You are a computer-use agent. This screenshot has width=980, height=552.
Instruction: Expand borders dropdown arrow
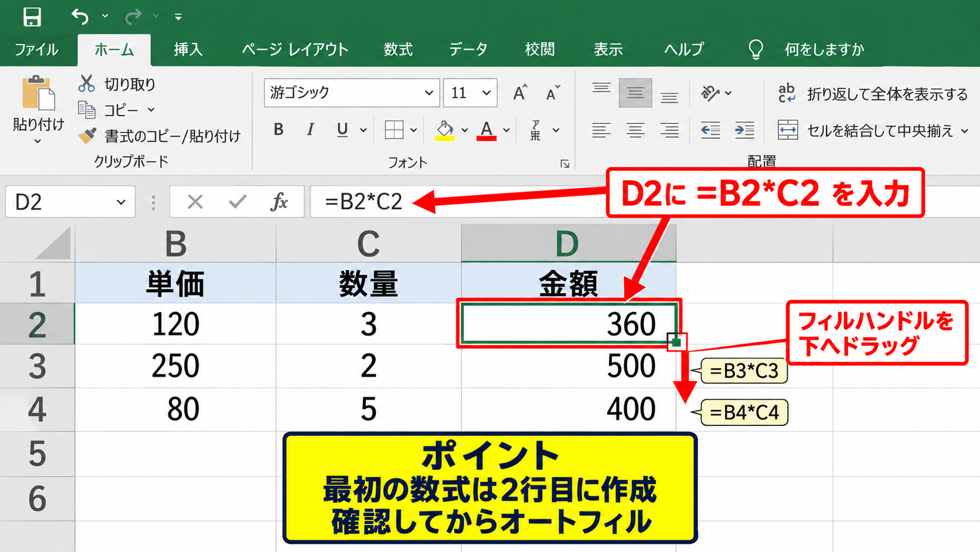coord(413,130)
